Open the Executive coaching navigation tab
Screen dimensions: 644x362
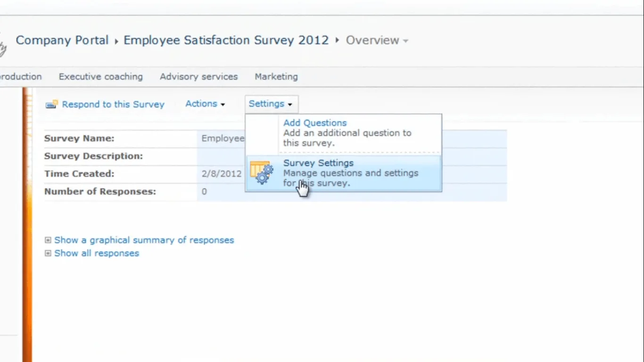[101, 77]
